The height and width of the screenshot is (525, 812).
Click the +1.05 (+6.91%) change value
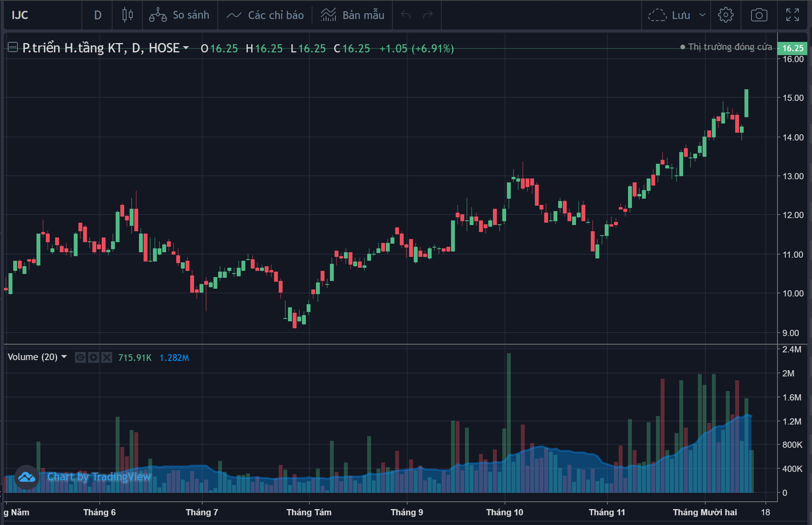416,49
